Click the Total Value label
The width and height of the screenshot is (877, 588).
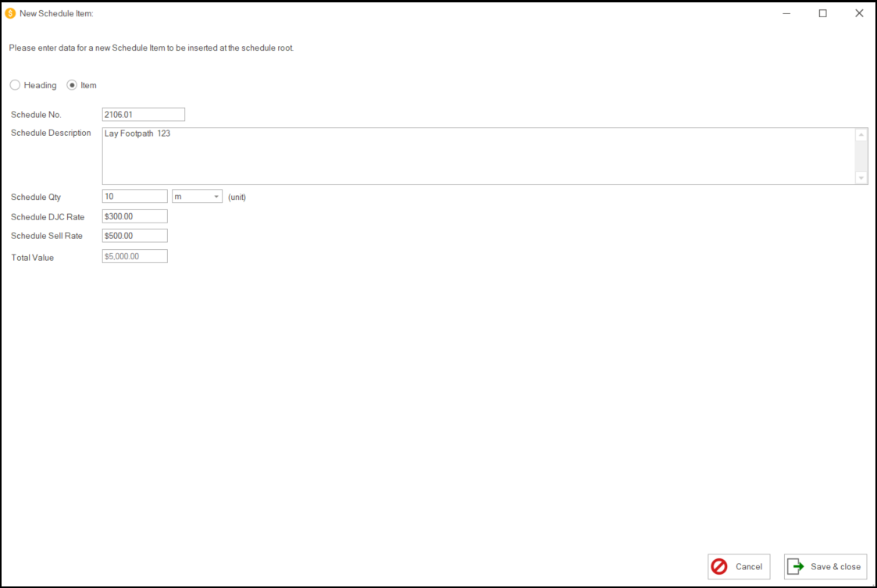[33, 258]
